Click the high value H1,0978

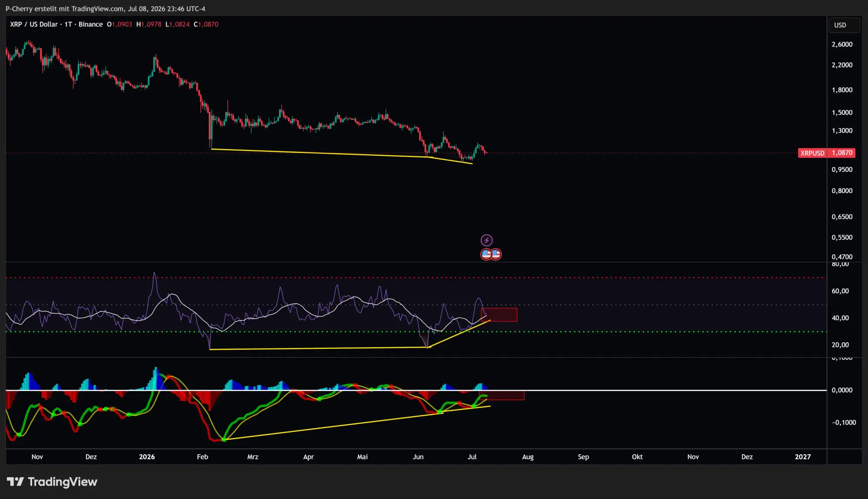pos(149,24)
